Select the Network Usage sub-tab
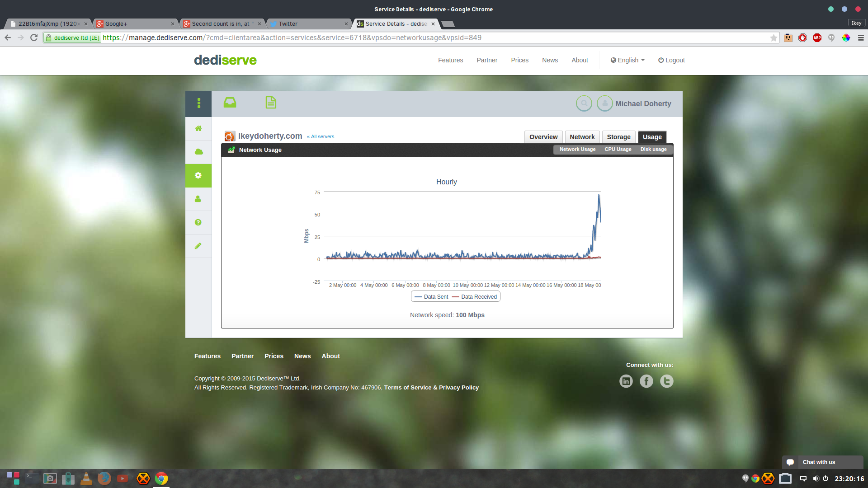The height and width of the screenshot is (488, 868). click(x=577, y=149)
